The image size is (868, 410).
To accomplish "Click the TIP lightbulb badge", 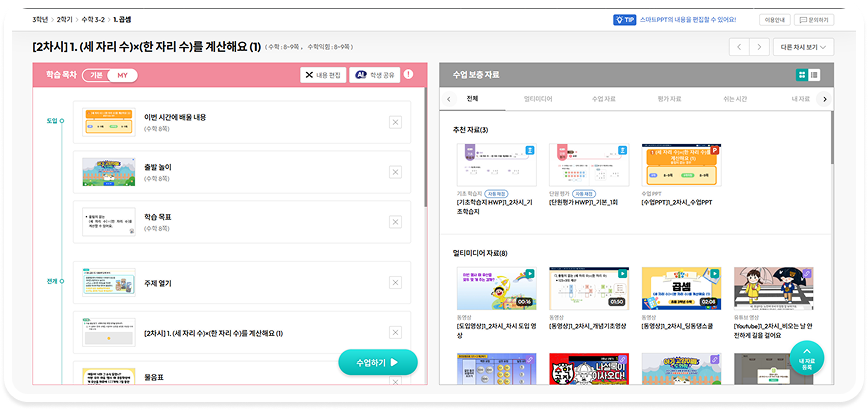I will click(x=624, y=19).
